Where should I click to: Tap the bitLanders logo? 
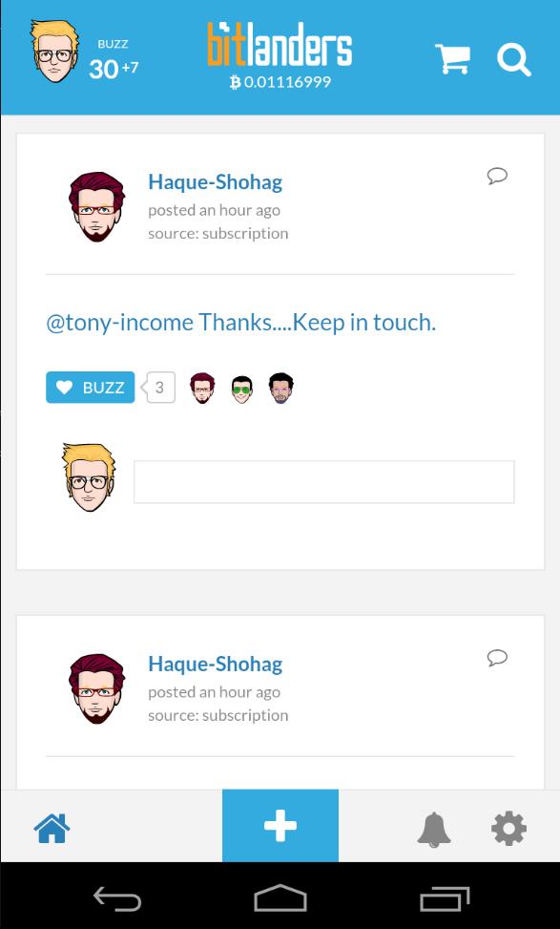(x=280, y=45)
